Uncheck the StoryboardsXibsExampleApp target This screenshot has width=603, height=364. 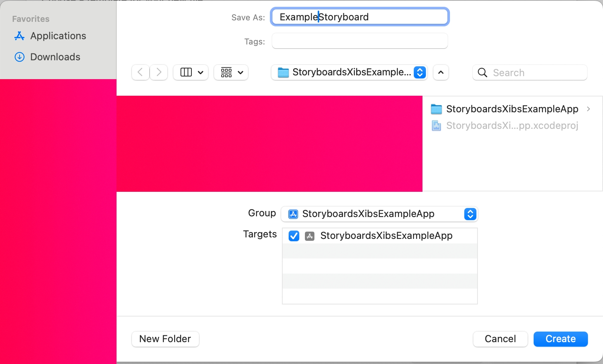pyautogui.click(x=294, y=236)
